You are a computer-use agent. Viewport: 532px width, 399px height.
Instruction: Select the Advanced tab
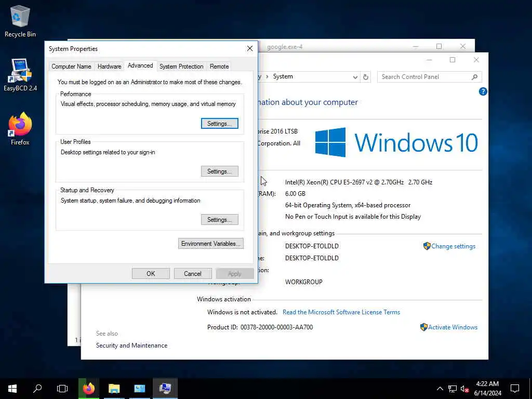click(140, 66)
